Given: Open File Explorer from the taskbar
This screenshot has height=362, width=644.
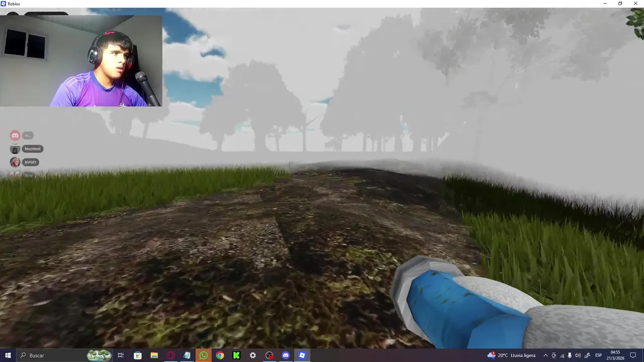Looking at the screenshot, I should [x=154, y=355].
